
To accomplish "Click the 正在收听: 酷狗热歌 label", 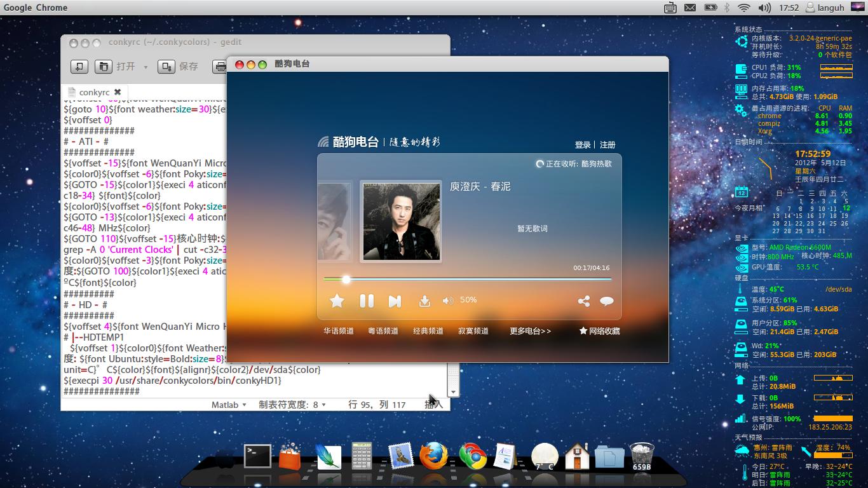I will coord(574,164).
